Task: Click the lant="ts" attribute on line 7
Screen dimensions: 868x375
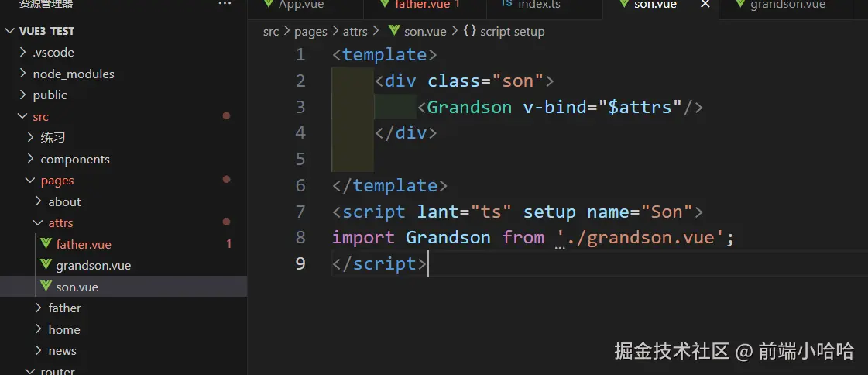Action: point(465,211)
